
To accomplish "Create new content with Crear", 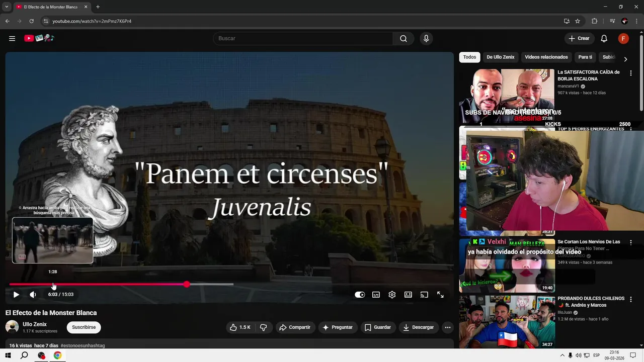I will pos(579,39).
